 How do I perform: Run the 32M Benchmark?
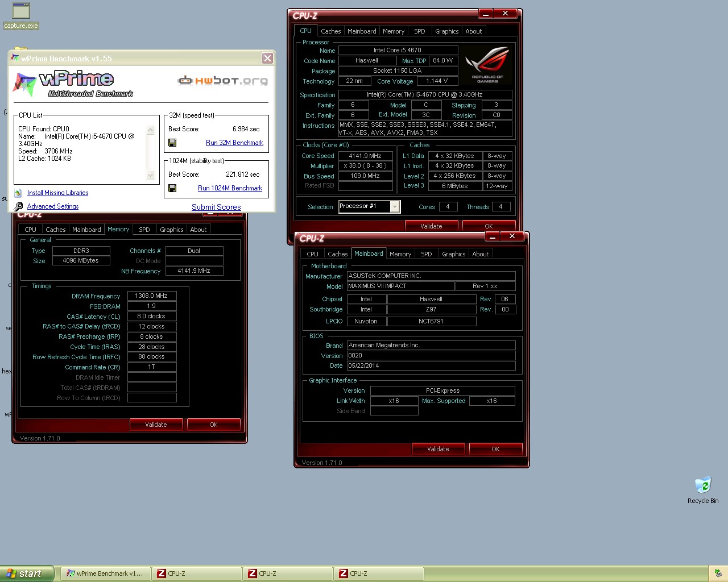tap(234, 143)
